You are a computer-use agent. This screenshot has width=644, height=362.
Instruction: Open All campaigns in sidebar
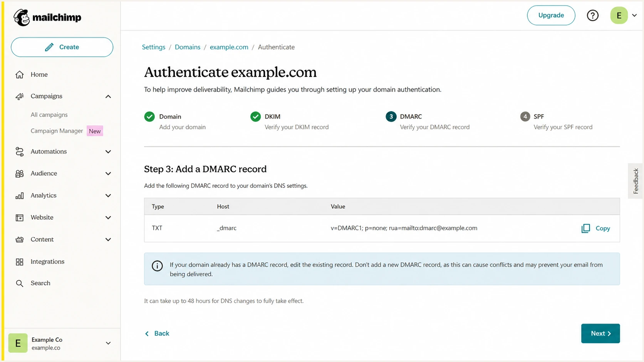click(49, 115)
